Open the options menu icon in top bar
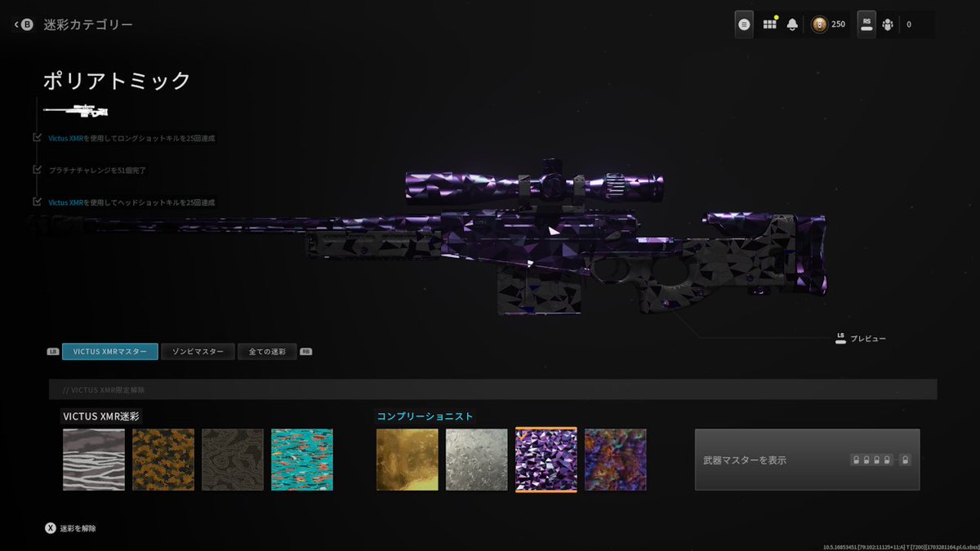This screenshot has width=980, height=551. click(744, 24)
